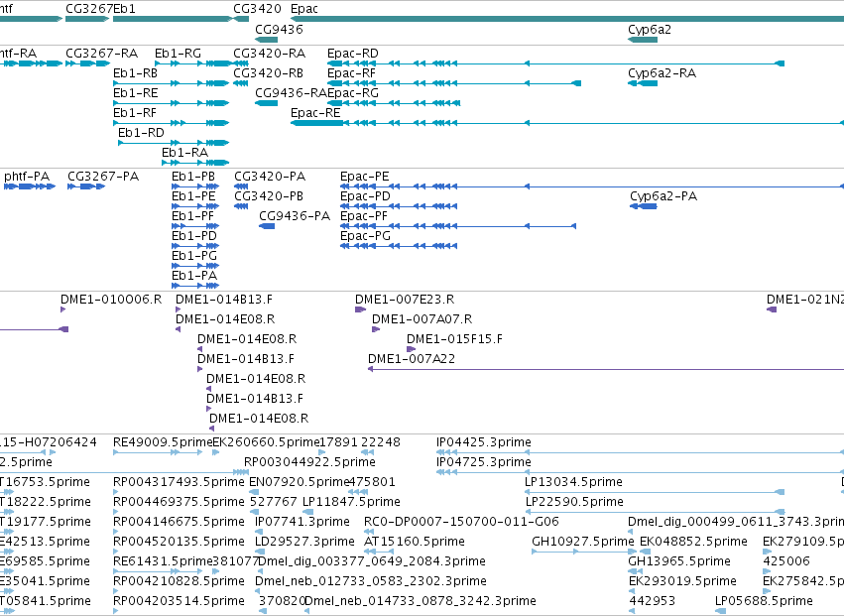
Task: Click the DME1-007A07.R feature label
Action: 422,319
